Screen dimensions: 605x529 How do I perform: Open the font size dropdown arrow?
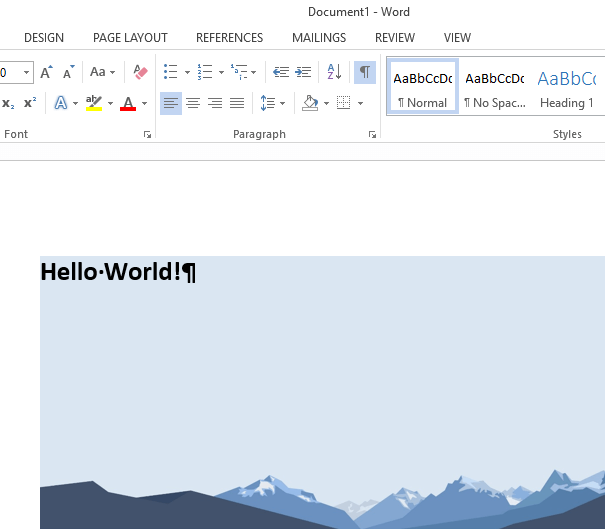click(26, 72)
